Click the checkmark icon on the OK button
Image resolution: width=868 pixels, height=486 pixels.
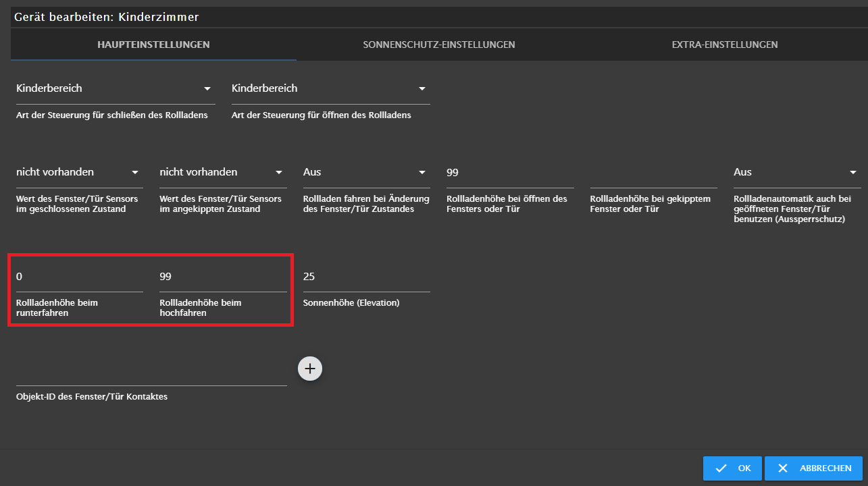pos(721,468)
